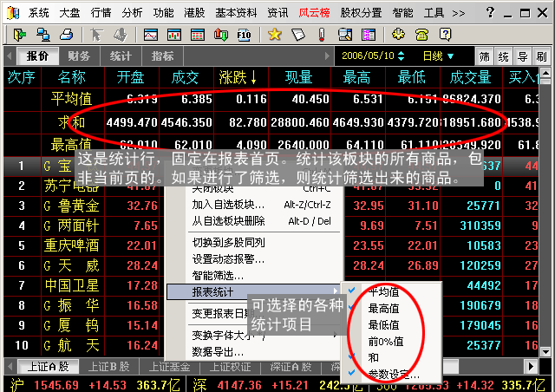Toggle the 和 sum statistic option
Screen dimensions: 555x392
coord(374,357)
